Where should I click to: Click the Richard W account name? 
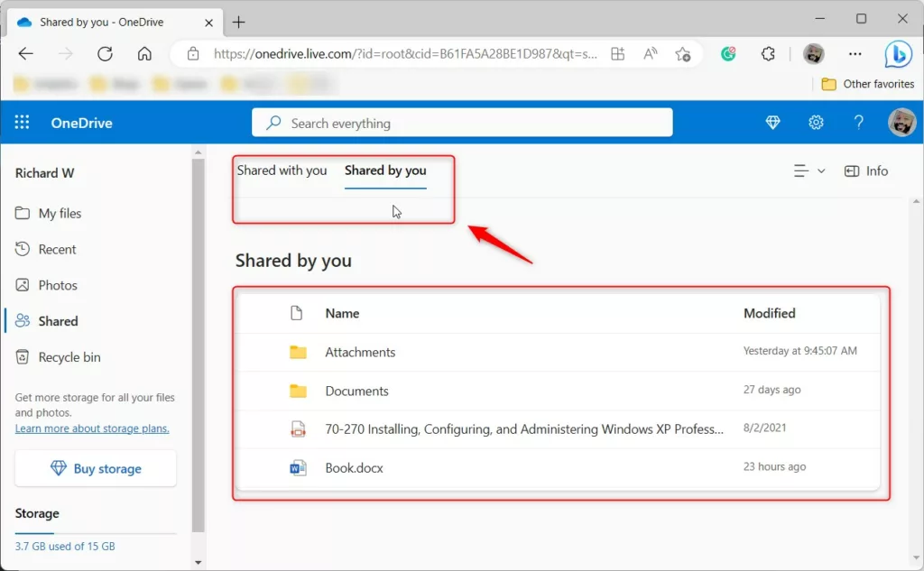coord(44,173)
